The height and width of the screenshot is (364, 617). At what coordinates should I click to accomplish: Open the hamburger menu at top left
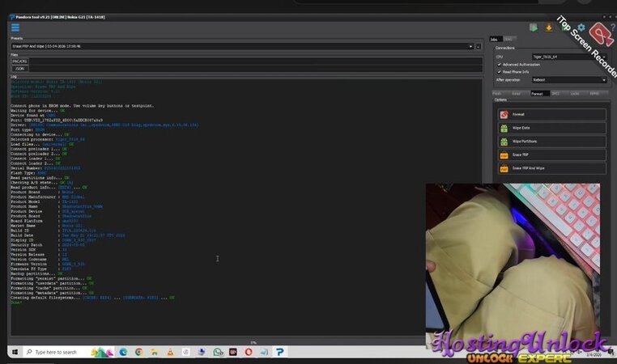[x=15, y=28]
